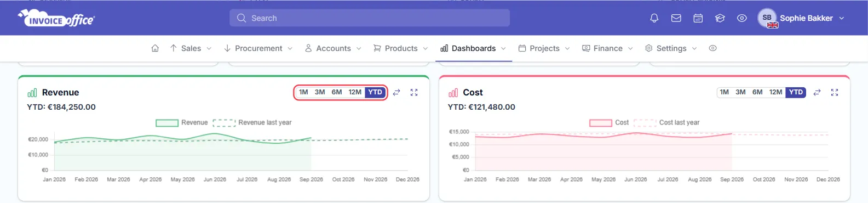868x203 pixels.
Task: Open Sophie Bakker user dropdown arrow
Action: tap(842, 18)
